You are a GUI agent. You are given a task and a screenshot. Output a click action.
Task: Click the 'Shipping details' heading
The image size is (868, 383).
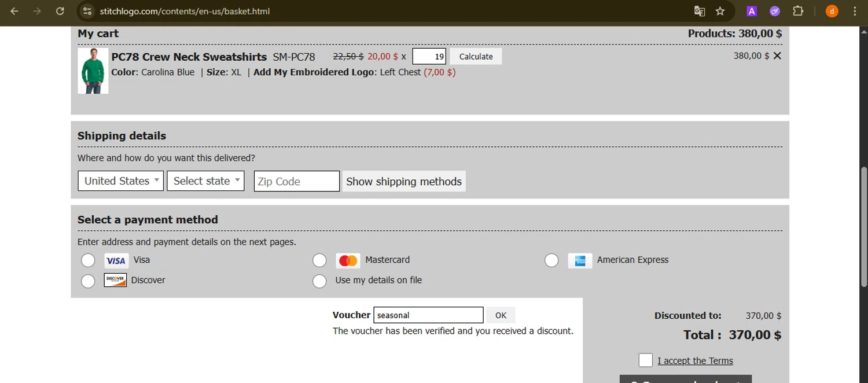tap(122, 136)
